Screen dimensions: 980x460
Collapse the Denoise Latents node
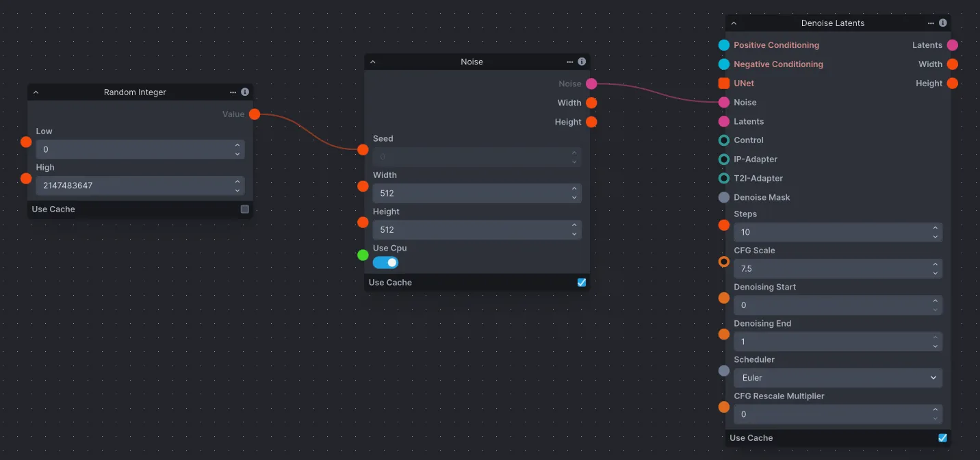(x=734, y=23)
